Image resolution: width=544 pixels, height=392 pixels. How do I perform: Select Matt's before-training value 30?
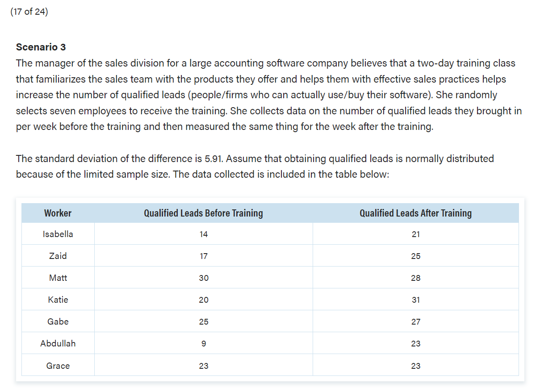(x=204, y=278)
